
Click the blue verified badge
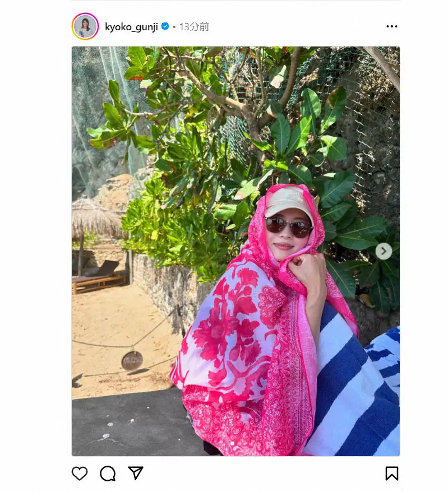[x=165, y=26]
